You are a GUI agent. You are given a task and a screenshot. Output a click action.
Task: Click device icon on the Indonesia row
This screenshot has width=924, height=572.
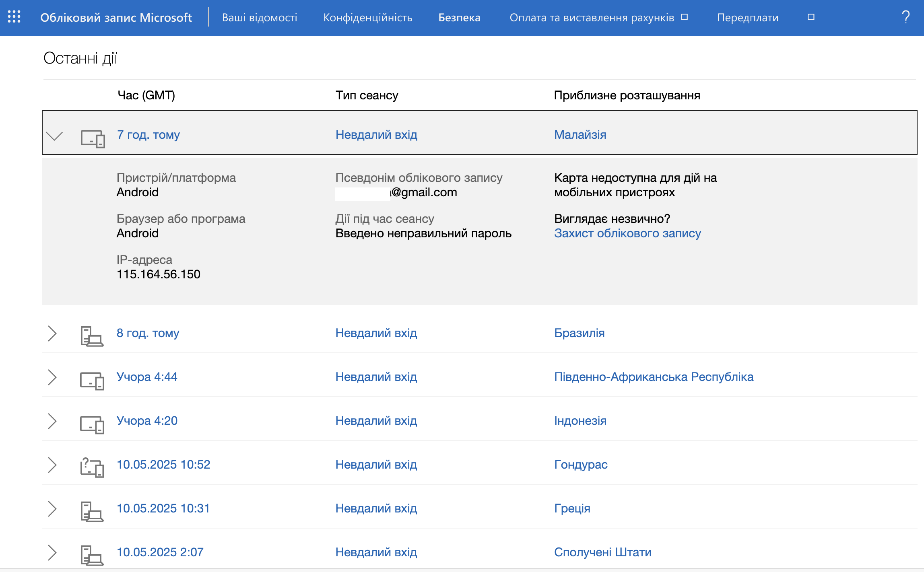(92, 424)
